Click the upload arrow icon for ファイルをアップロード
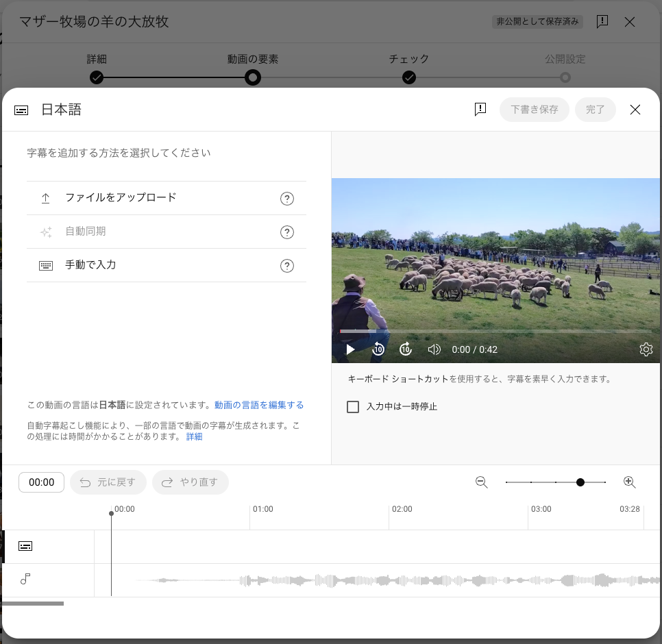 [x=45, y=198]
